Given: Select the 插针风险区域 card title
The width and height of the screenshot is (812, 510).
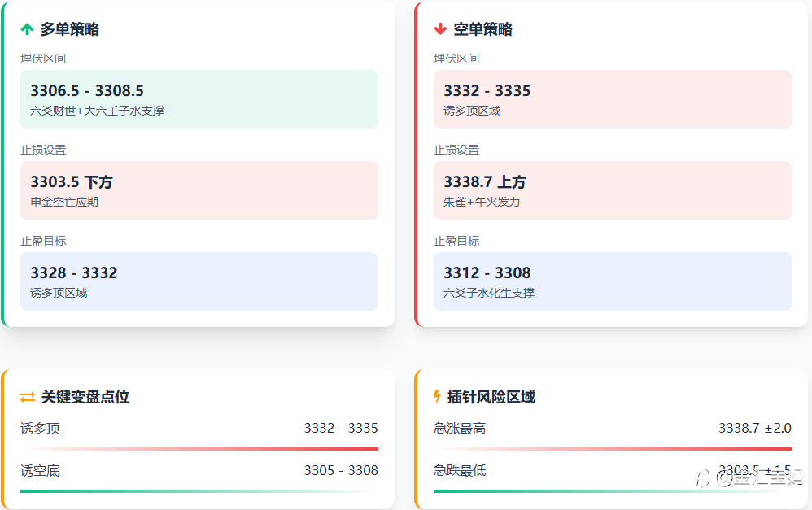Looking at the screenshot, I should (491, 397).
